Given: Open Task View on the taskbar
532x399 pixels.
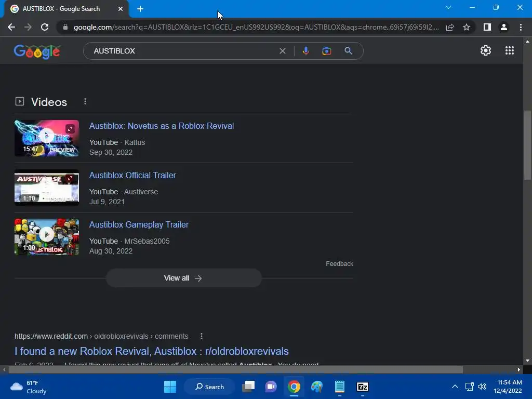Looking at the screenshot, I should (x=248, y=387).
